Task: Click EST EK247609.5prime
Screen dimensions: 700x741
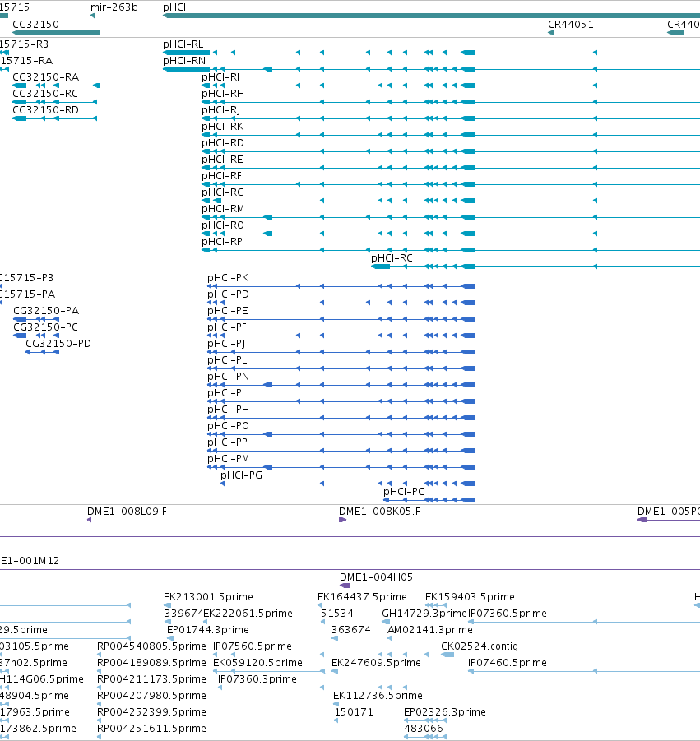Action: click(x=376, y=663)
